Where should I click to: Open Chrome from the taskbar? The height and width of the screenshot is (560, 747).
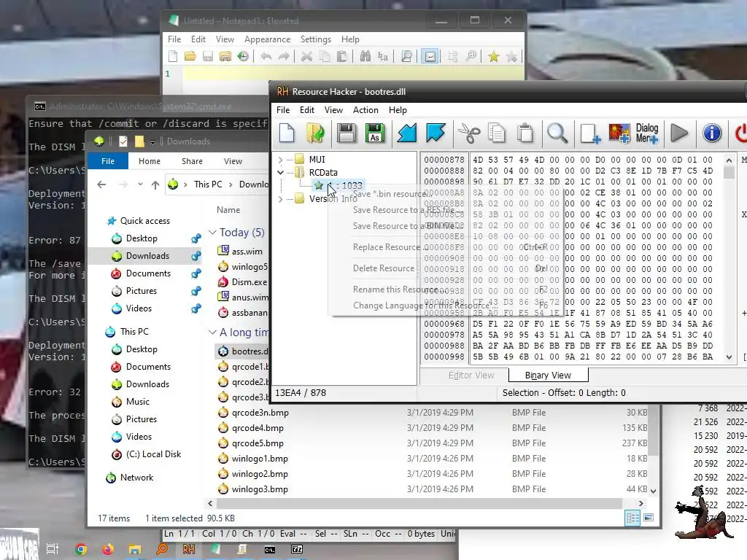click(x=81, y=549)
